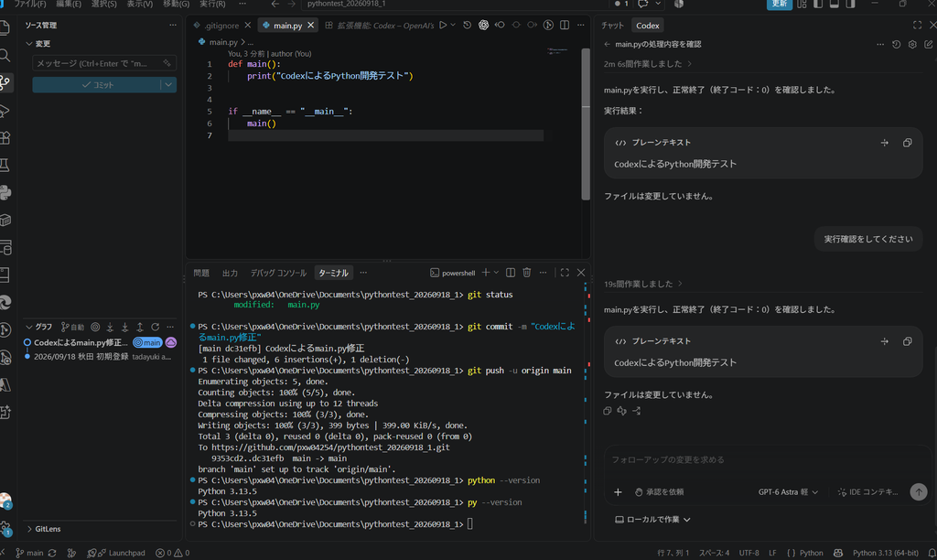Start a new Codex chat with edit icon

tap(929, 44)
